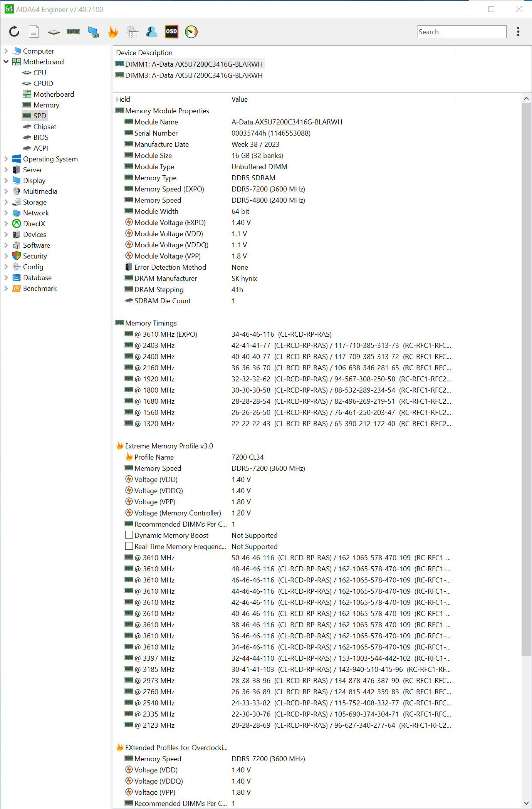Click the user account toolbar icon
The width and height of the screenshot is (532, 809).
(x=152, y=32)
